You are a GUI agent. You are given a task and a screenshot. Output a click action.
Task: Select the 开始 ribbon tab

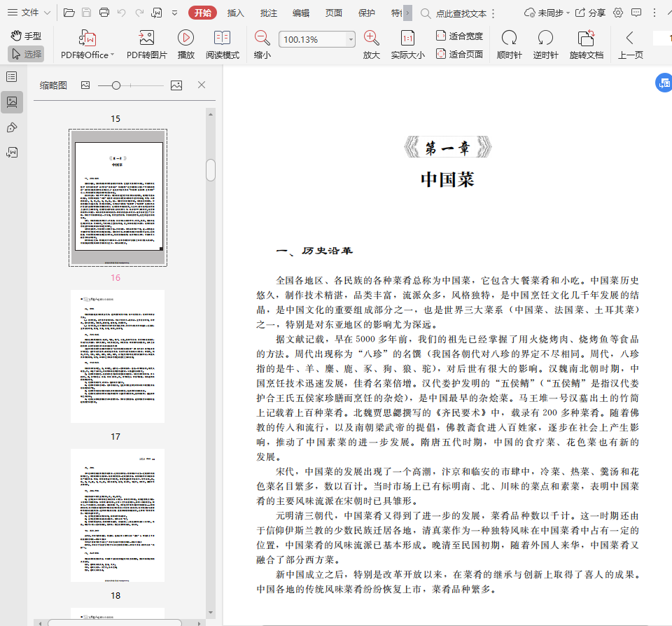tap(203, 13)
